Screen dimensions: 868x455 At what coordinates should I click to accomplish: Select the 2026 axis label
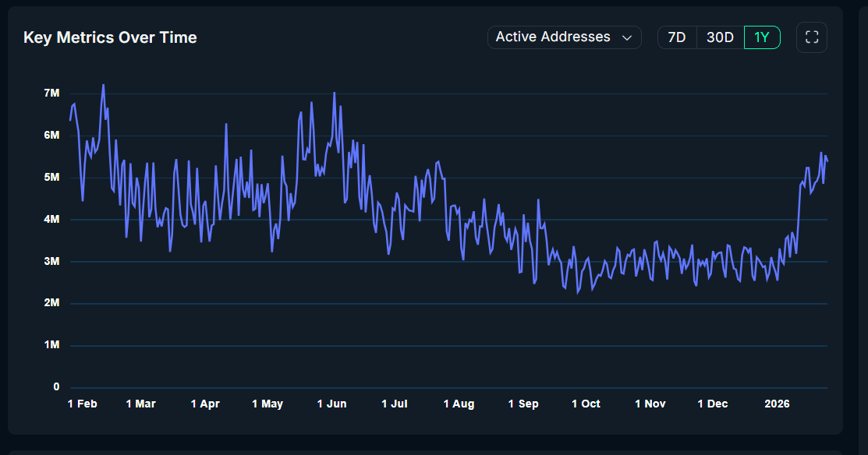(777, 404)
